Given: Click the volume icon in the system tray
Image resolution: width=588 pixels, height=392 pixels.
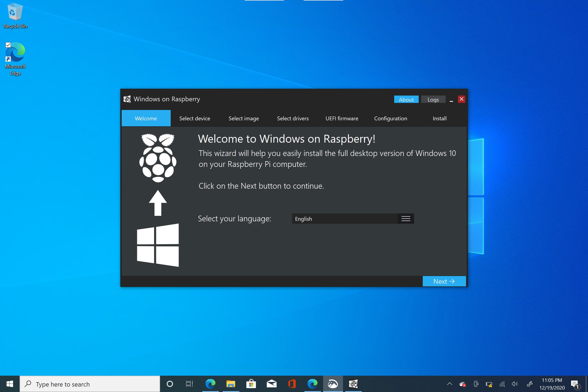Looking at the screenshot, I should tap(515, 384).
